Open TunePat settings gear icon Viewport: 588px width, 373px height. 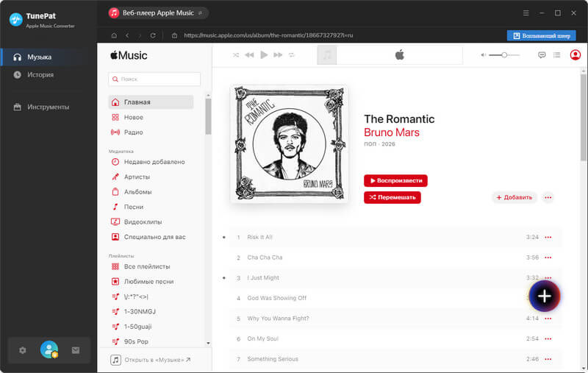pyautogui.click(x=22, y=350)
